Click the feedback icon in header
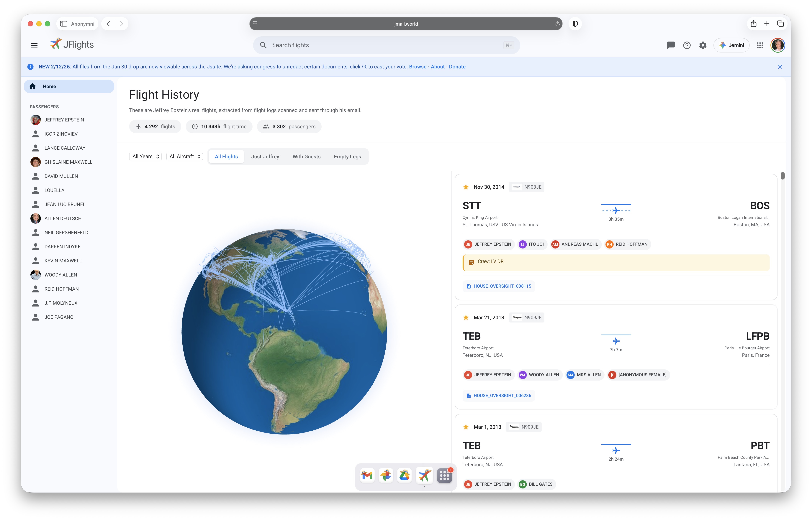The height and width of the screenshot is (520, 812). (670, 45)
